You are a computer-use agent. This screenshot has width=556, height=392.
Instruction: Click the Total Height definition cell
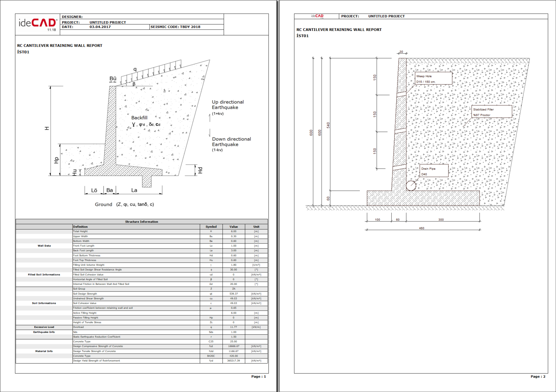80,232
